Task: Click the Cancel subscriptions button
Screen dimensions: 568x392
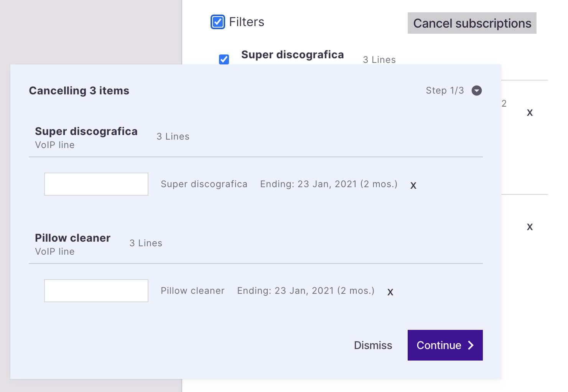Action: click(x=472, y=23)
